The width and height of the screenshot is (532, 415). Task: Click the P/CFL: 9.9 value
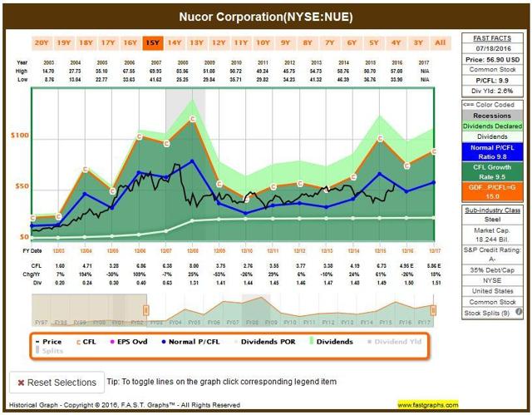(492, 81)
